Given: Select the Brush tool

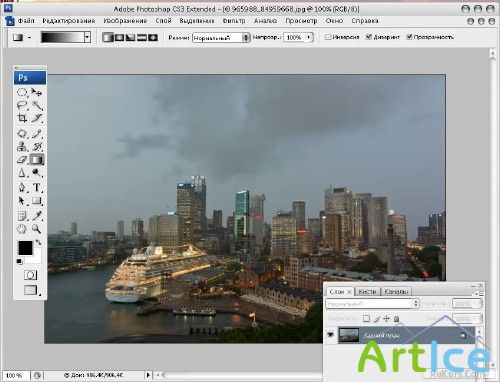Looking at the screenshot, I should point(37,134).
